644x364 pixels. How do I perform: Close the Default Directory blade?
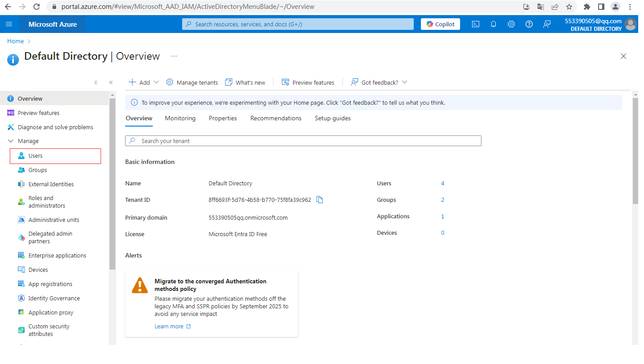(x=624, y=56)
